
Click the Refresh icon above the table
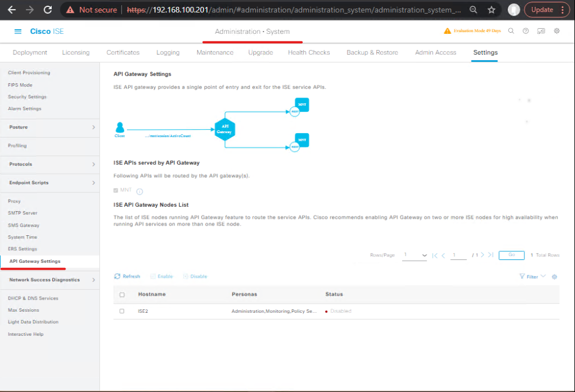117,276
